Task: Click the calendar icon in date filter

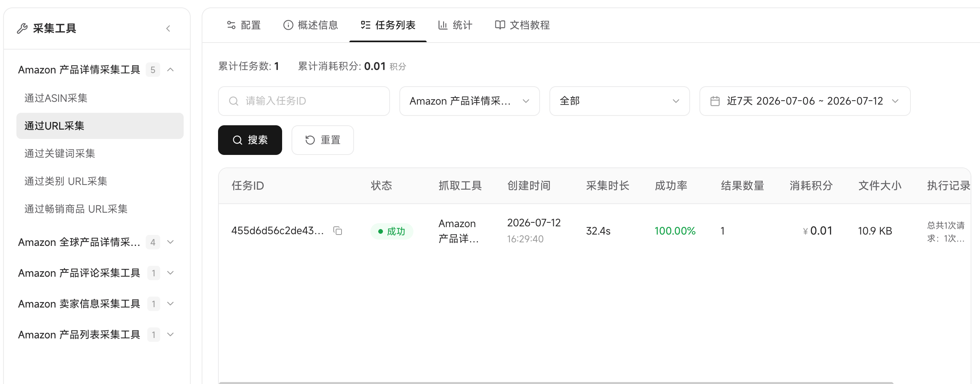Action: 715,101
